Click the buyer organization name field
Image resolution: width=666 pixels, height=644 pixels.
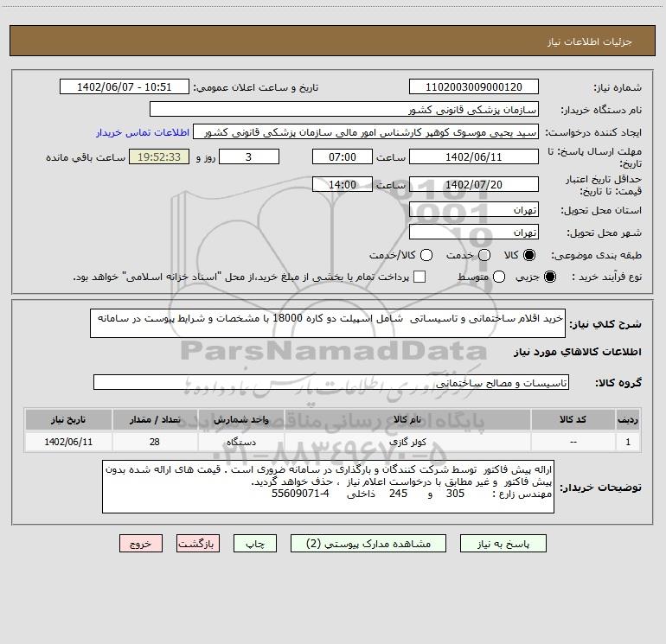click(344, 110)
